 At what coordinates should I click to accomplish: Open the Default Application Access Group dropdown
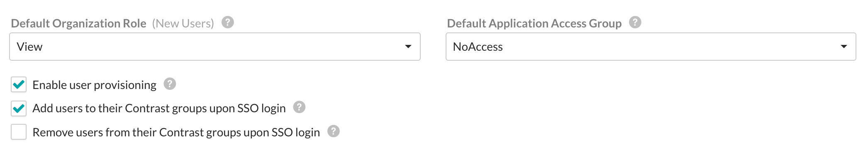(651, 47)
